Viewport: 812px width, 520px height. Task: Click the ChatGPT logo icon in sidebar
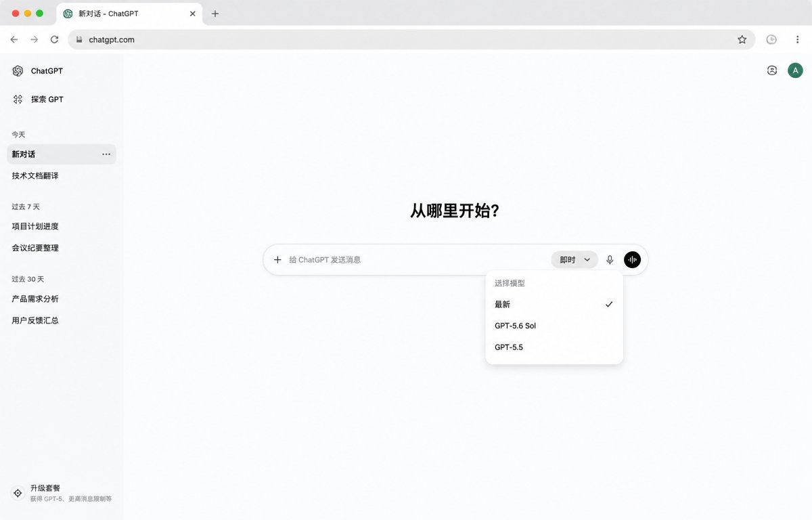18,71
